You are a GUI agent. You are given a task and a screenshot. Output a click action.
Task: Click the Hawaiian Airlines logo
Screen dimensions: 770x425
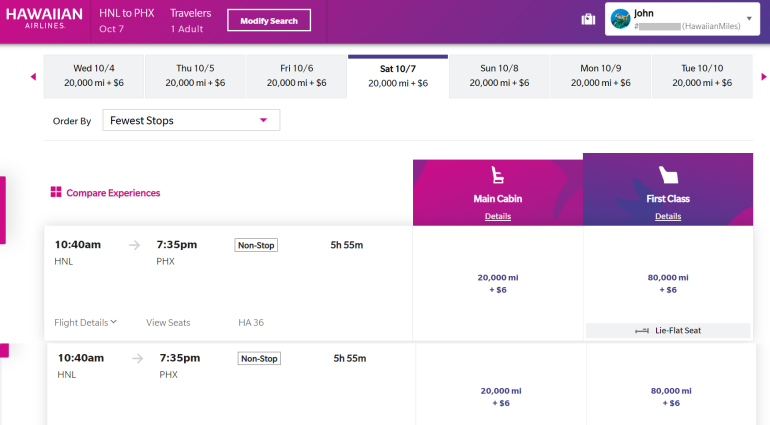44,19
